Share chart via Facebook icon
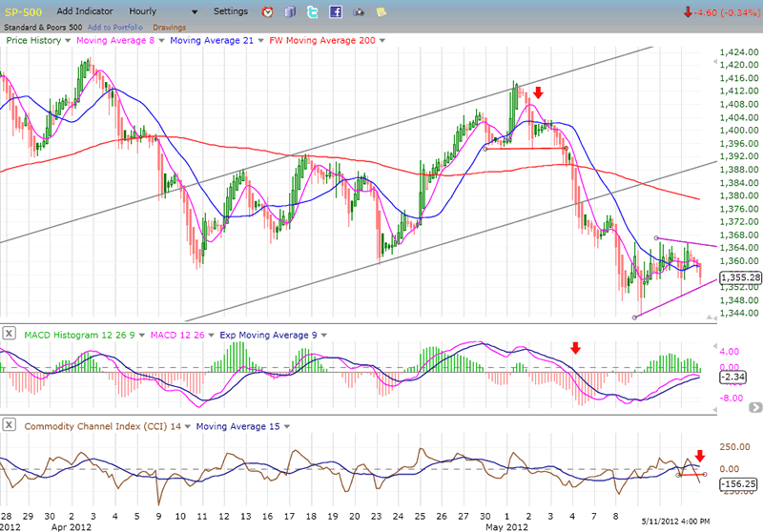Screen dimensions: 763x532 tap(336, 11)
